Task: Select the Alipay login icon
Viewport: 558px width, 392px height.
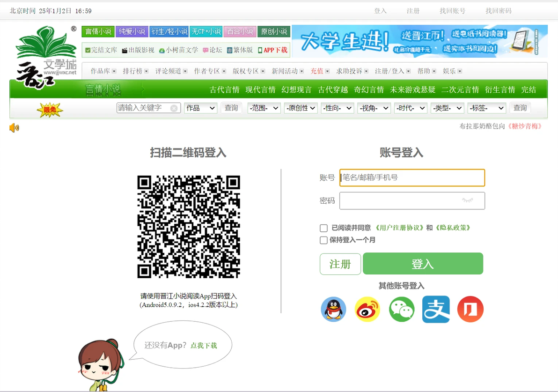Action: point(436,309)
